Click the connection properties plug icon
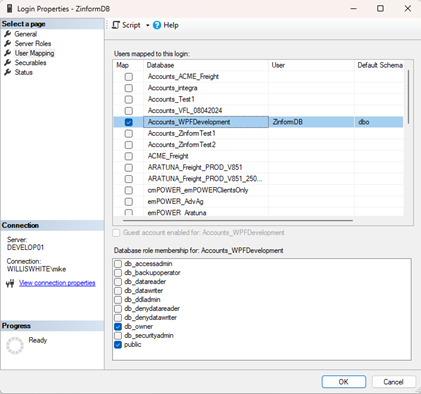This screenshot has width=421, height=394. click(10, 283)
